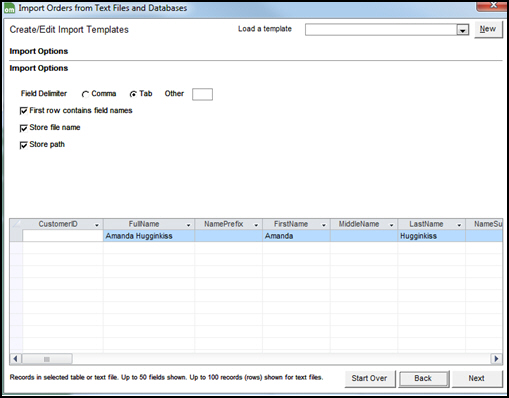Open FirstName column mapping dropdown arrow

pyautogui.click(x=324, y=225)
